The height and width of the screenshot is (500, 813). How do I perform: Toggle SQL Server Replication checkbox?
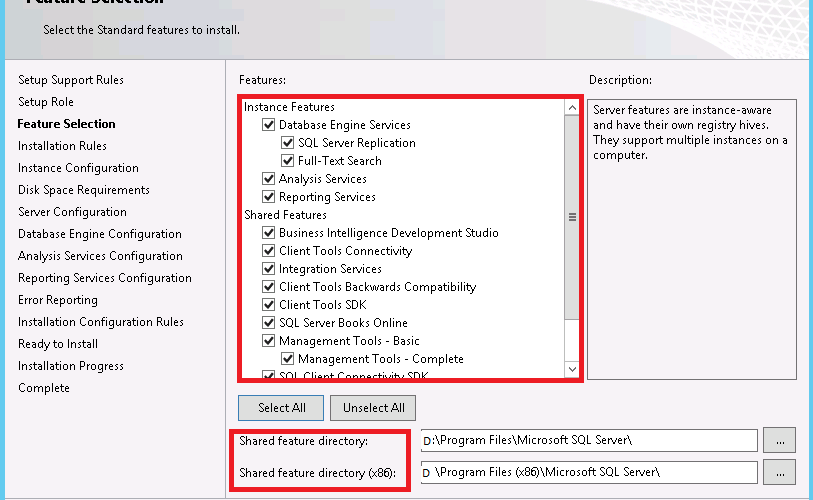(x=287, y=143)
